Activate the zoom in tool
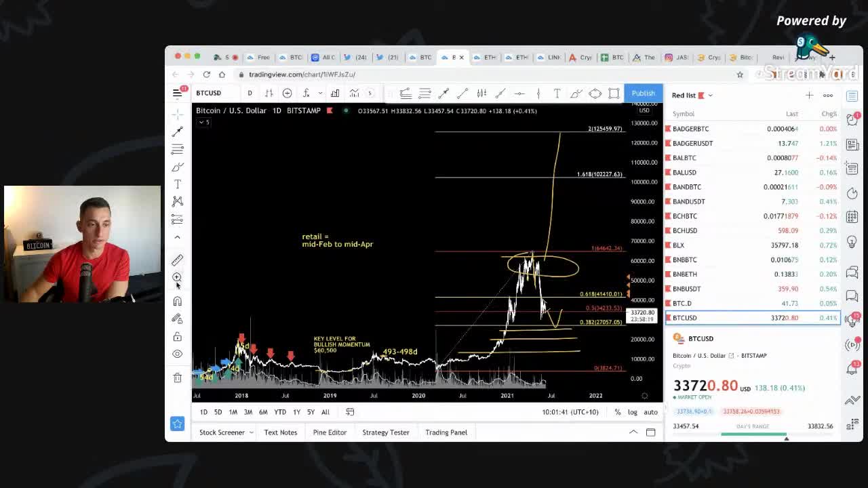 177,277
